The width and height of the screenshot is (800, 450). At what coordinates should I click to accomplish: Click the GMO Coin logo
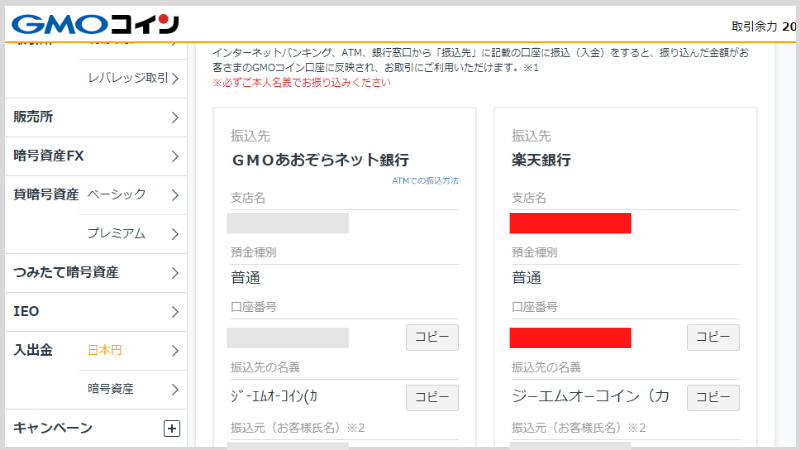95,24
